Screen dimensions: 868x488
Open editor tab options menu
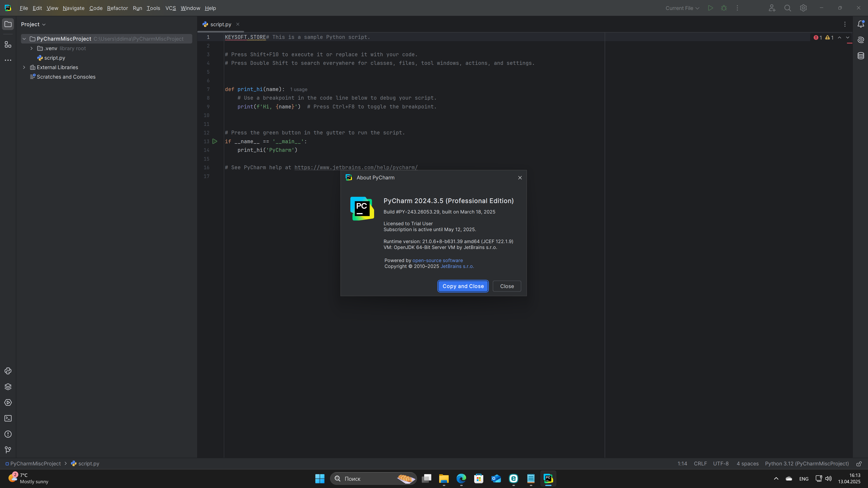pyautogui.click(x=845, y=24)
